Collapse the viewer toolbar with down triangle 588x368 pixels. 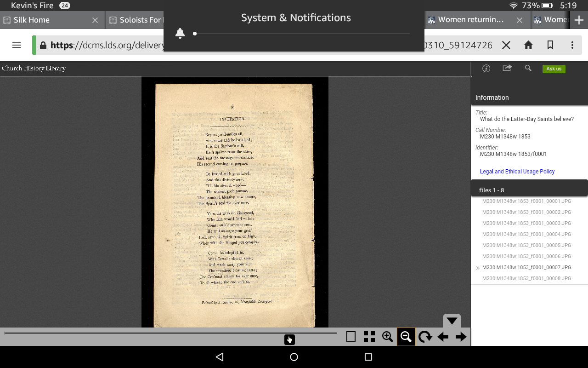tap(452, 321)
